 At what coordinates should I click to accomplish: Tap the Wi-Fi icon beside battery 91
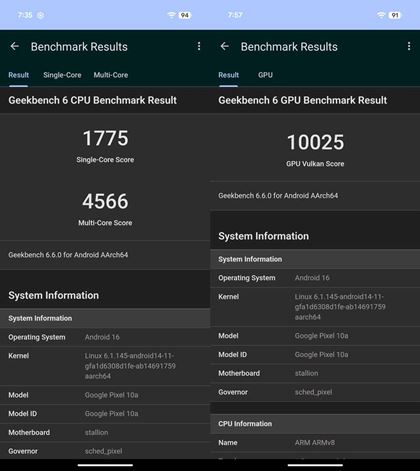381,15
